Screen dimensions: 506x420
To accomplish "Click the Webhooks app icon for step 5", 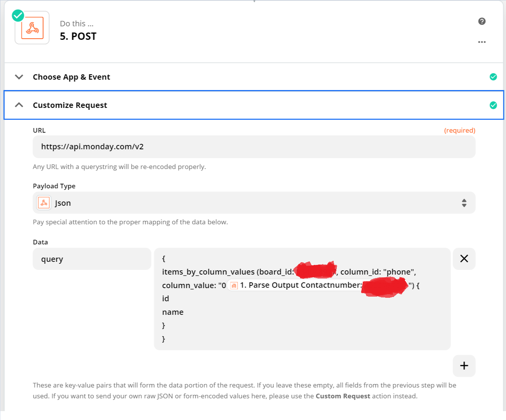I will point(32,28).
